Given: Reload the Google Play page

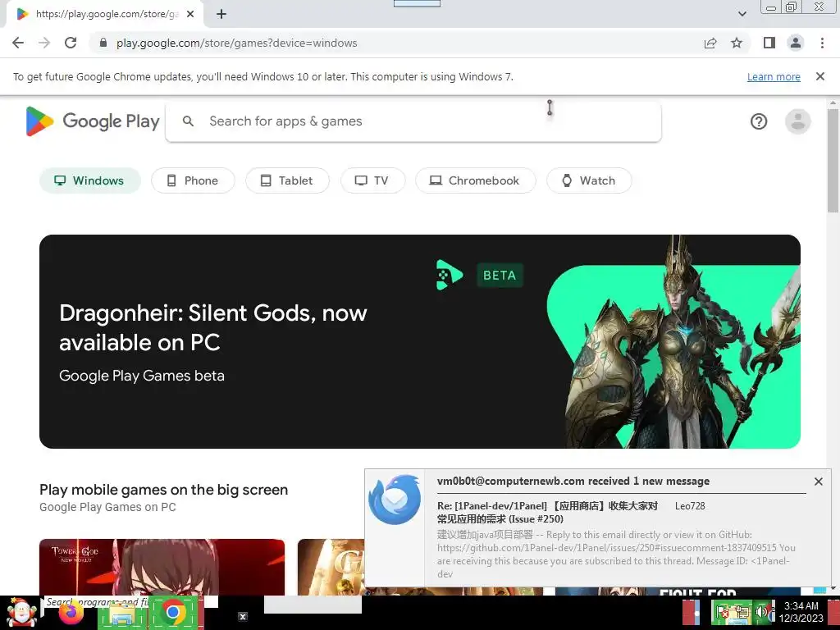Looking at the screenshot, I should [71, 43].
